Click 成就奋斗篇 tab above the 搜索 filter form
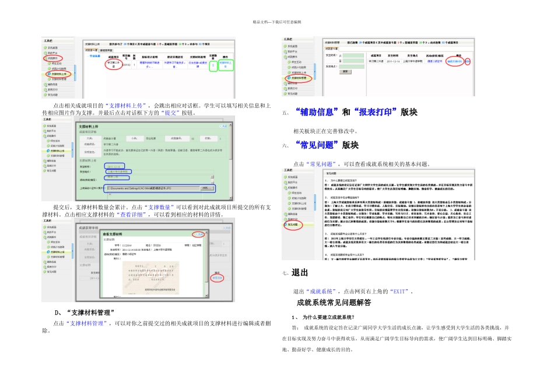 332,49
